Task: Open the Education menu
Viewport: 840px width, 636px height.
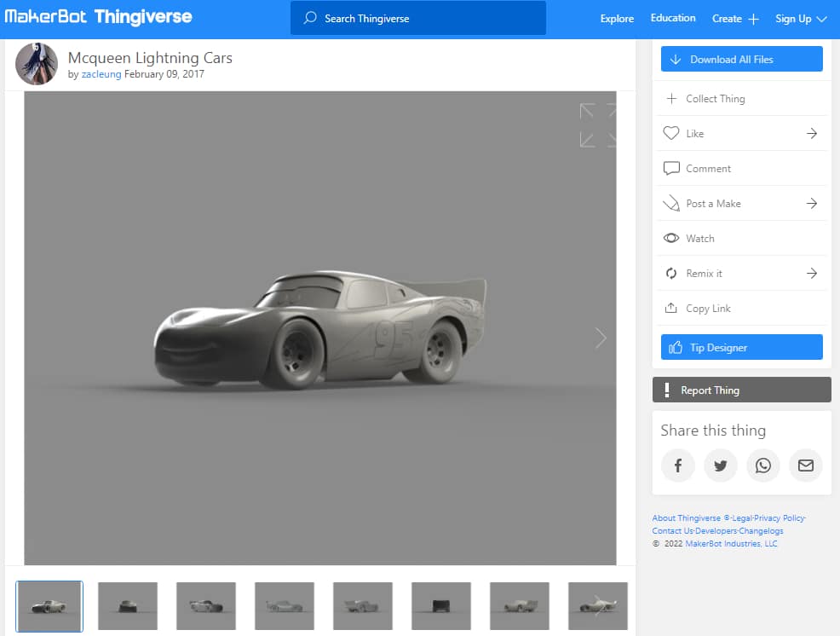Action: pyautogui.click(x=673, y=18)
